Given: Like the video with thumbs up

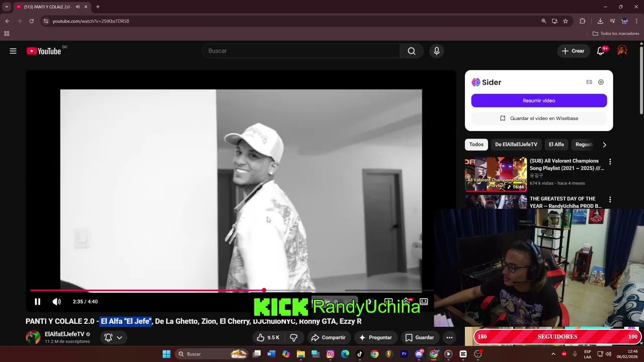Looking at the screenshot, I should (268, 337).
